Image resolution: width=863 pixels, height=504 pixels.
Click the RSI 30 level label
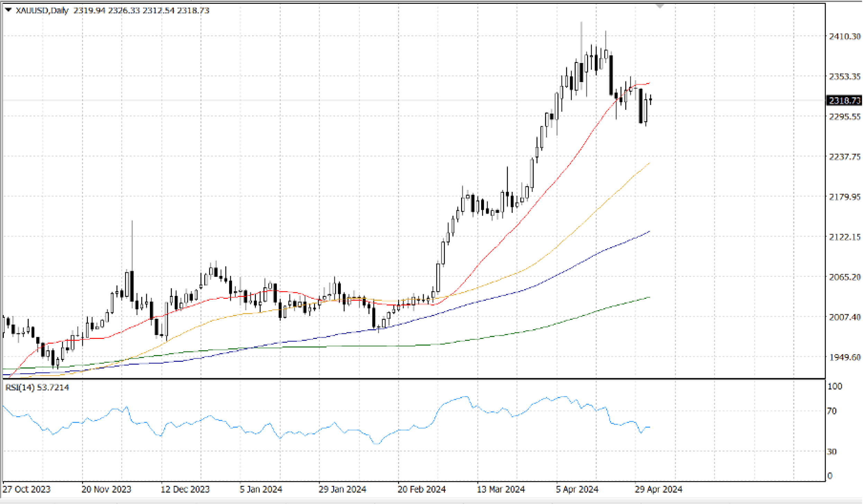[x=832, y=451]
